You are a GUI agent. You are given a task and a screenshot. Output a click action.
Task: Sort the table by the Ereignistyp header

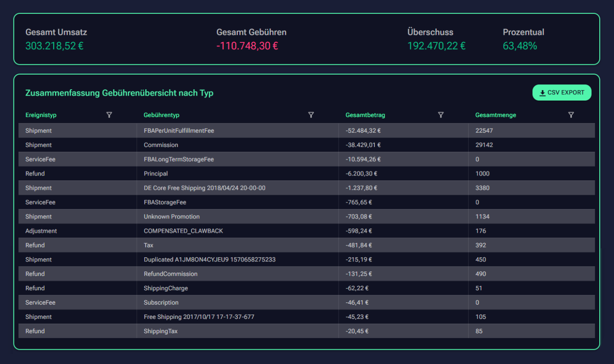pyautogui.click(x=41, y=115)
